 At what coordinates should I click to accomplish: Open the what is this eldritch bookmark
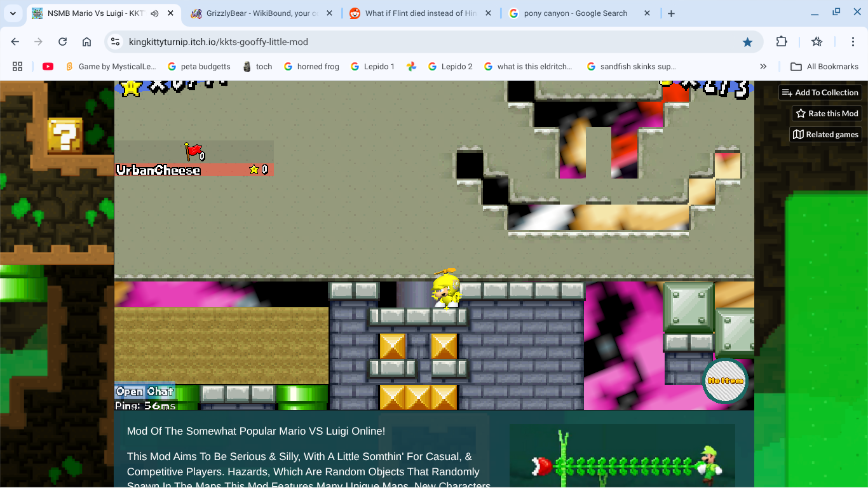click(x=528, y=66)
